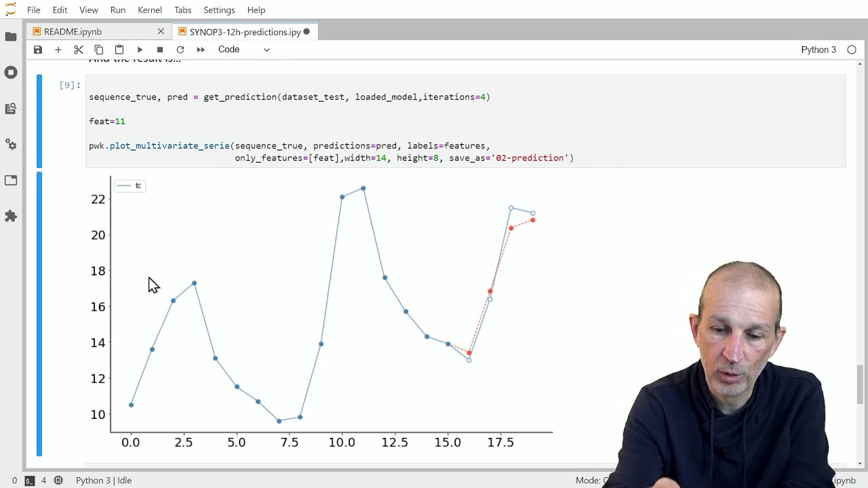Click the unsaved dot on SYNOP3 tab
This screenshot has height=488, width=868.
tap(307, 31)
